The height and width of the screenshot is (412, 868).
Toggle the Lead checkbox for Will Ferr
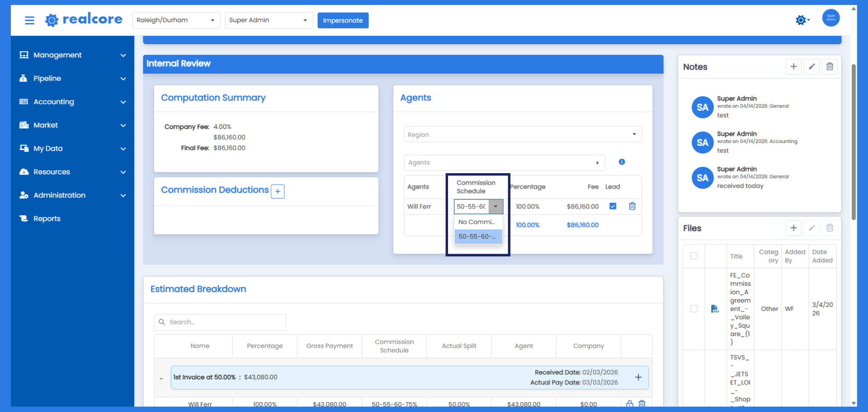613,206
